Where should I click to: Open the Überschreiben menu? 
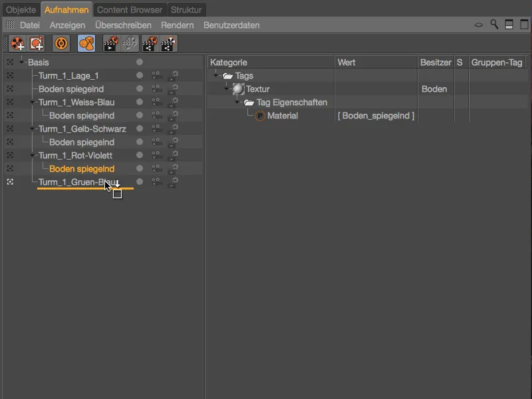tap(123, 25)
